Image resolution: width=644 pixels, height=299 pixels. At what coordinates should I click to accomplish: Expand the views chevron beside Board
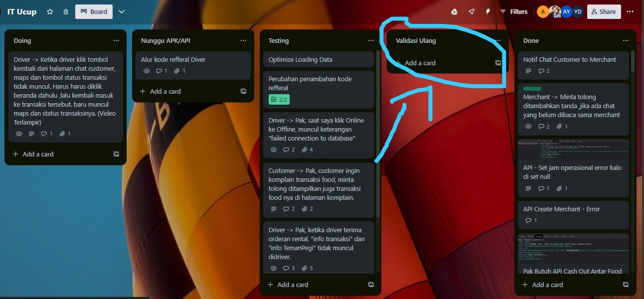(x=122, y=11)
